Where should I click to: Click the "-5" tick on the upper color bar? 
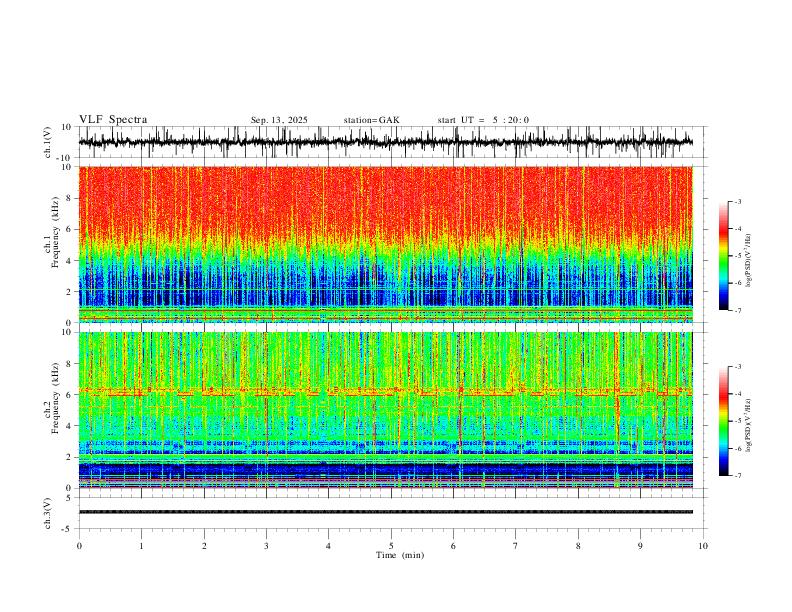pyautogui.click(x=737, y=256)
